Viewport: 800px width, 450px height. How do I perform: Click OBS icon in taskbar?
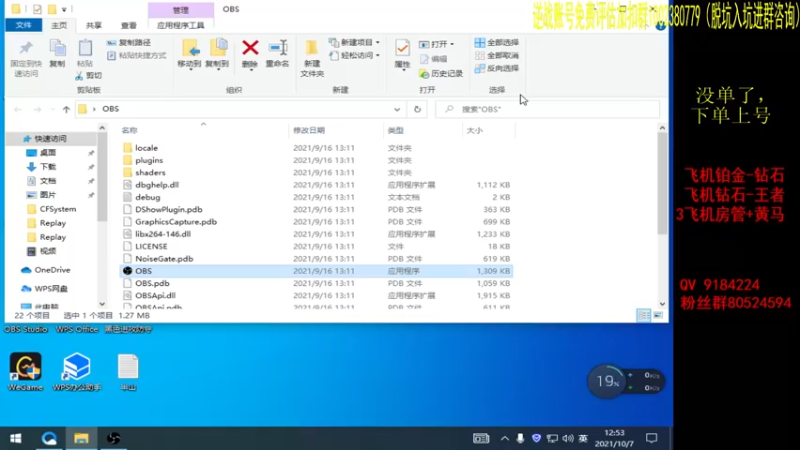point(113,438)
